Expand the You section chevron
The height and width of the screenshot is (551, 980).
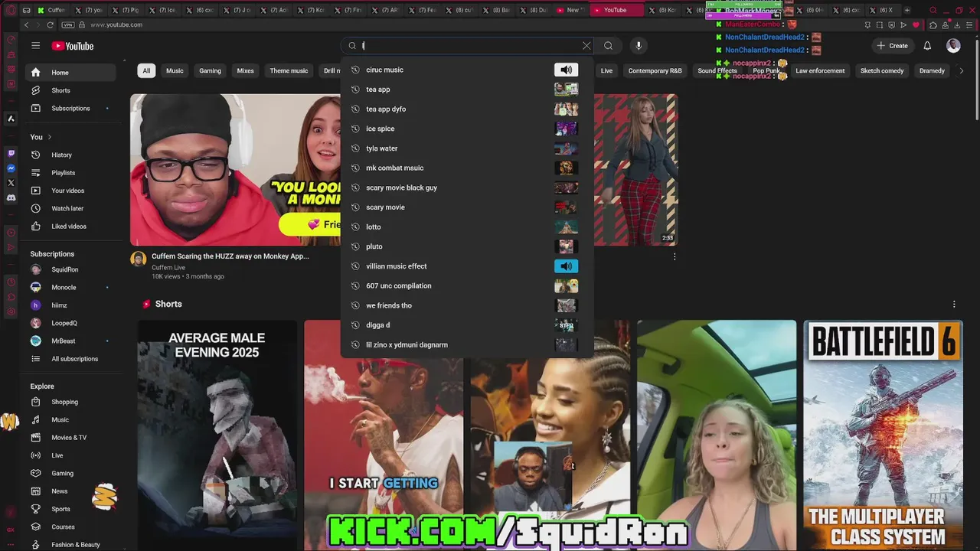[x=50, y=137]
